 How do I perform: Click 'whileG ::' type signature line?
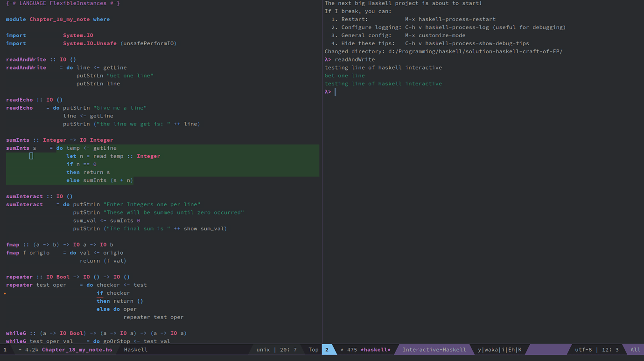pos(96,333)
